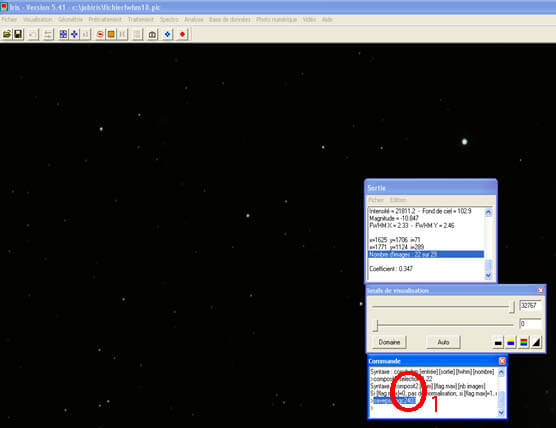Click the lower threshold slider handle
This screenshot has height=428, width=556.
point(377,325)
